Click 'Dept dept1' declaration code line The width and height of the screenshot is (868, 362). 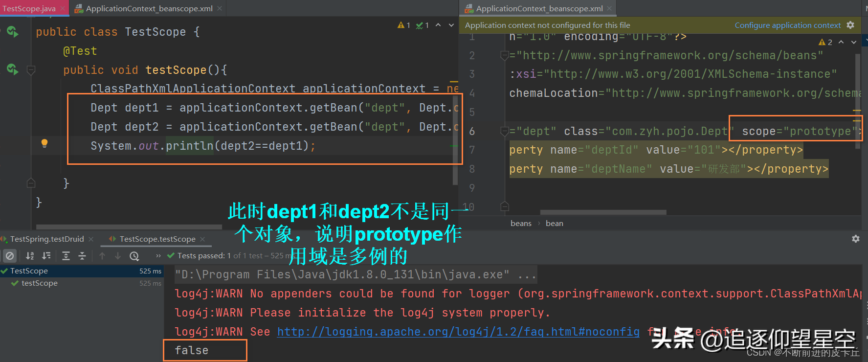(x=275, y=108)
